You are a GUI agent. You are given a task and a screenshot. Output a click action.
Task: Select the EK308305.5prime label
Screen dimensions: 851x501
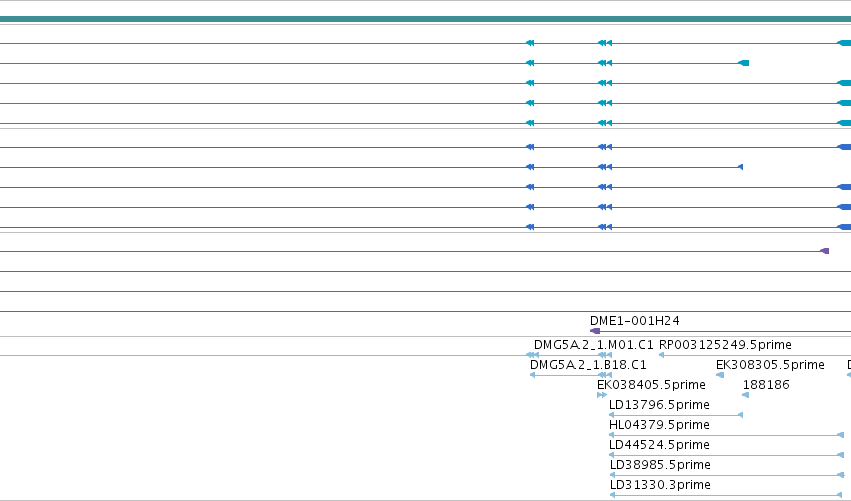[770, 365]
